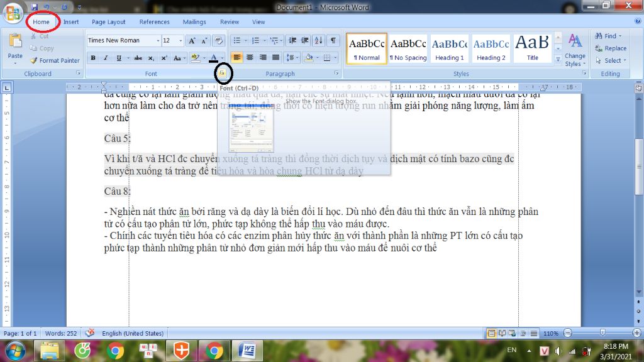The image size is (644, 362).
Task: Open Word from the taskbar
Action: coord(248,351)
